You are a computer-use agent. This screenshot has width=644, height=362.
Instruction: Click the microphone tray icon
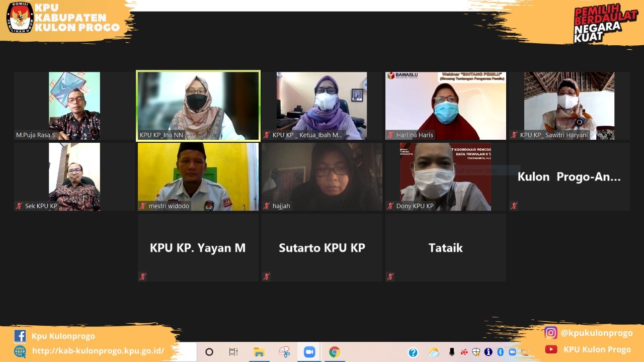pos(452,352)
